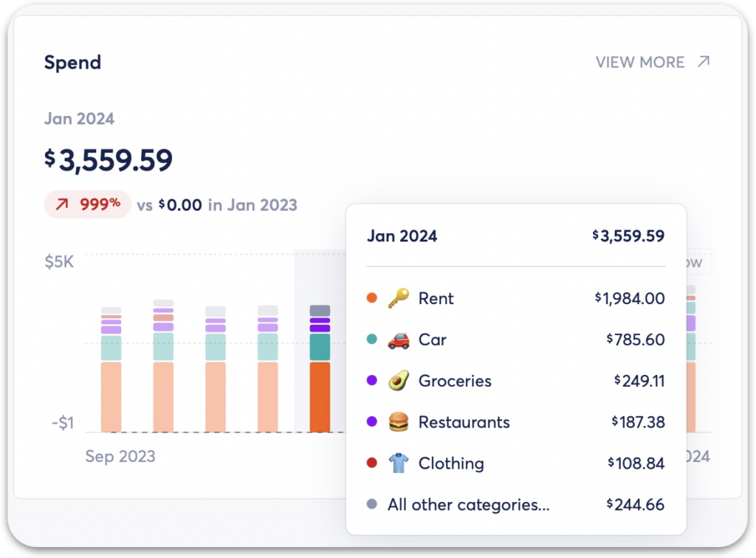Open 'All other categories...' row
Screen dimensions: 756x558
click(x=516, y=505)
